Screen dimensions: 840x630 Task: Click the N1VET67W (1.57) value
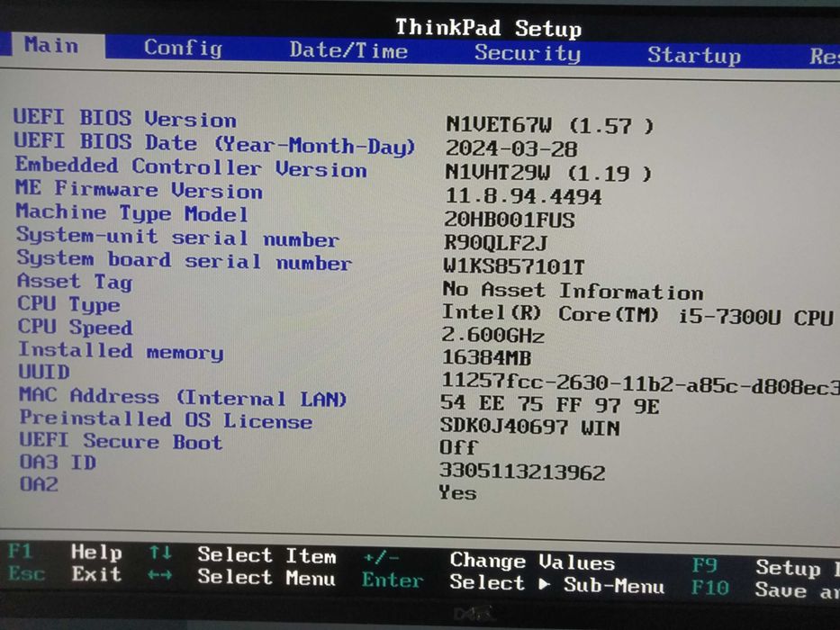550,126
